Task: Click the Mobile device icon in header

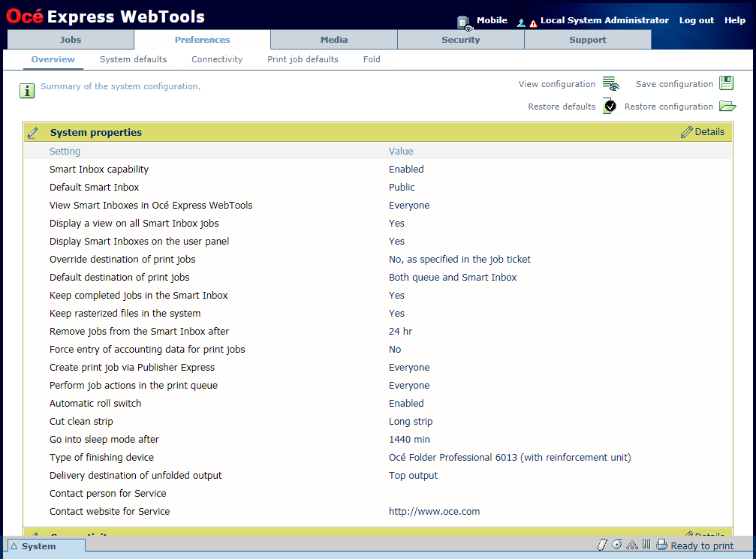Action: pos(464,23)
